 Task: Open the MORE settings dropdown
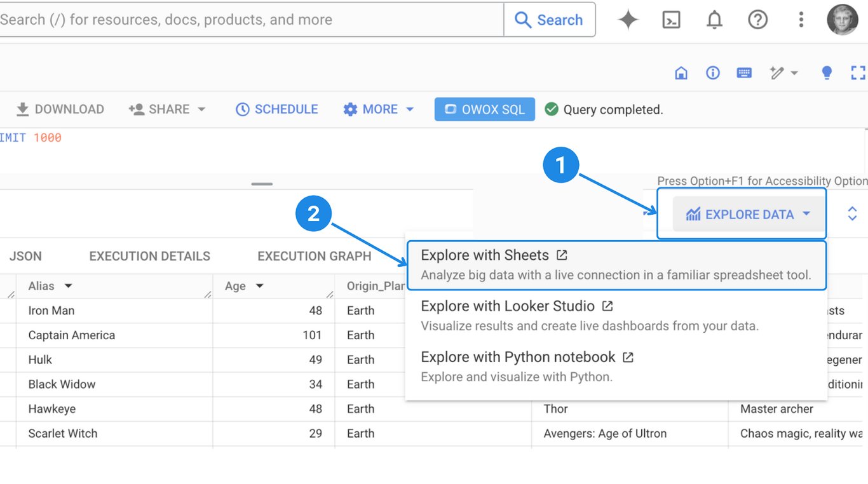click(x=379, y=109)
